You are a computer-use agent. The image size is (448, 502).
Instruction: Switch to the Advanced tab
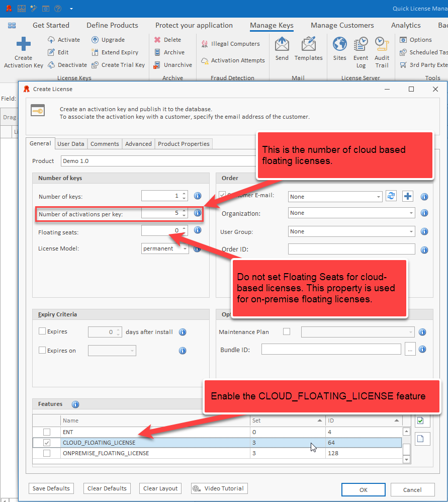click(x=138, y=144)
